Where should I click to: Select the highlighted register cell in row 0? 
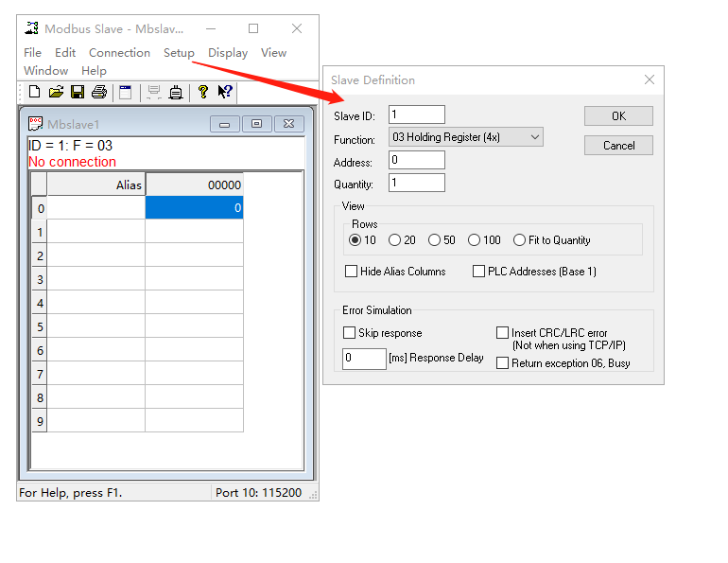click(x=194, y=208)
